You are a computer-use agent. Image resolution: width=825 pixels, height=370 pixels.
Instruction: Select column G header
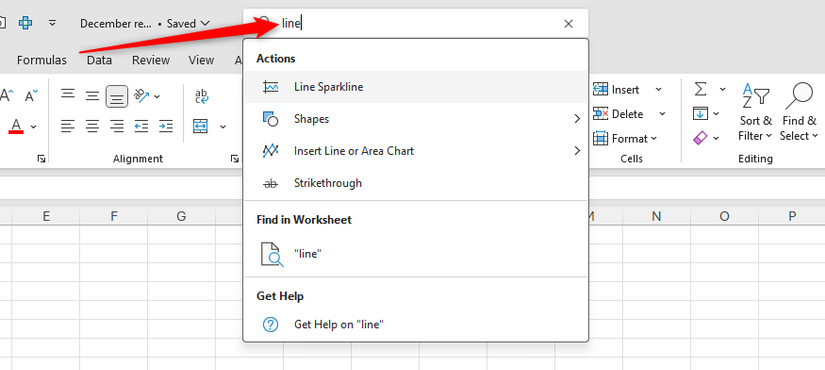click(x=182, y=216)
